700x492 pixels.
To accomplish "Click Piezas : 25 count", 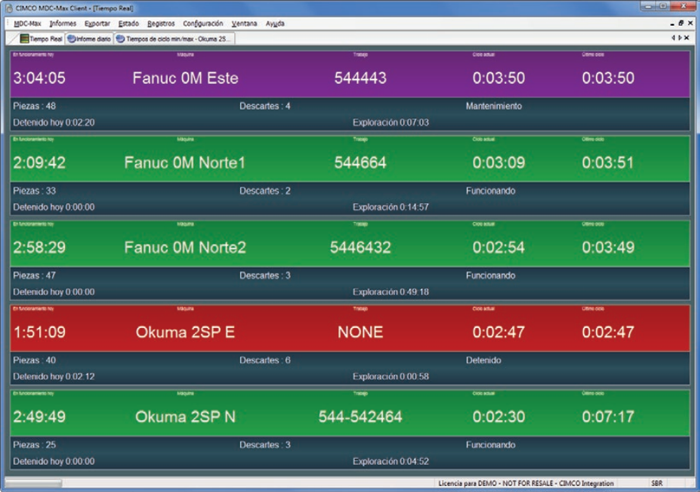I will [34, 445].
